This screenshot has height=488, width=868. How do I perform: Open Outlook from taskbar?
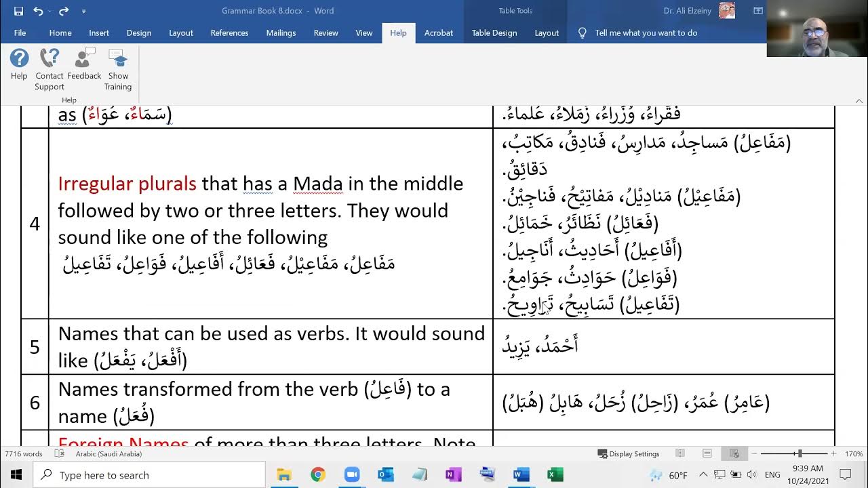[385, 474]
